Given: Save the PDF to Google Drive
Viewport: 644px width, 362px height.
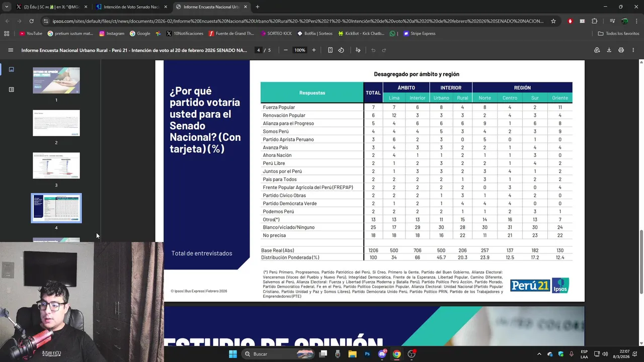Looking at the screenshot, I should tap(597, 50).
